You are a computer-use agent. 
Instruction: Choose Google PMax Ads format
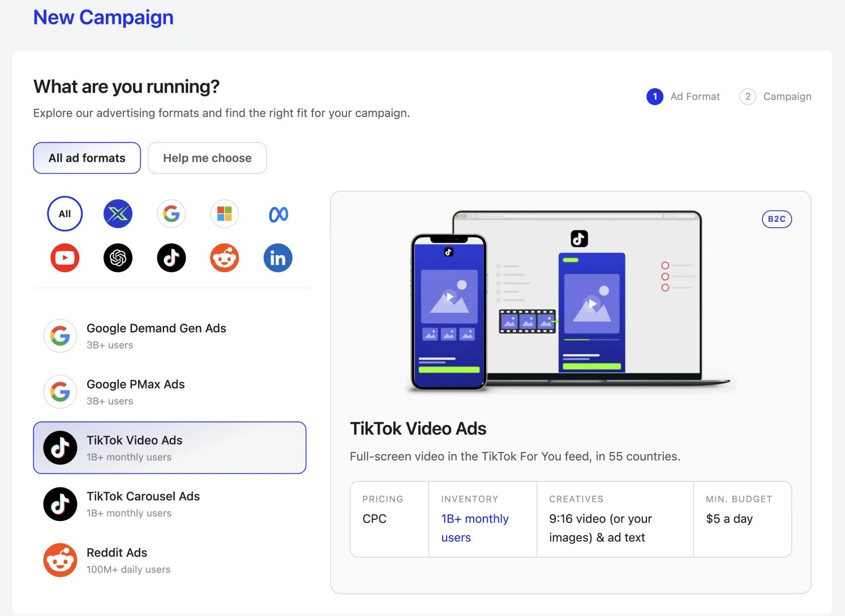pos(170,392)
